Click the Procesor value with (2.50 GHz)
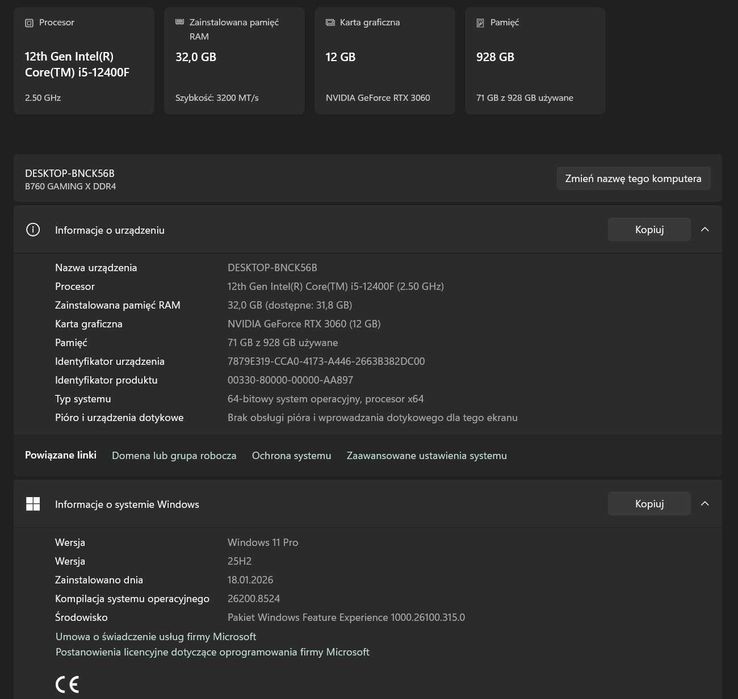This screenshot has height=699, width=738. coord(336,286)
